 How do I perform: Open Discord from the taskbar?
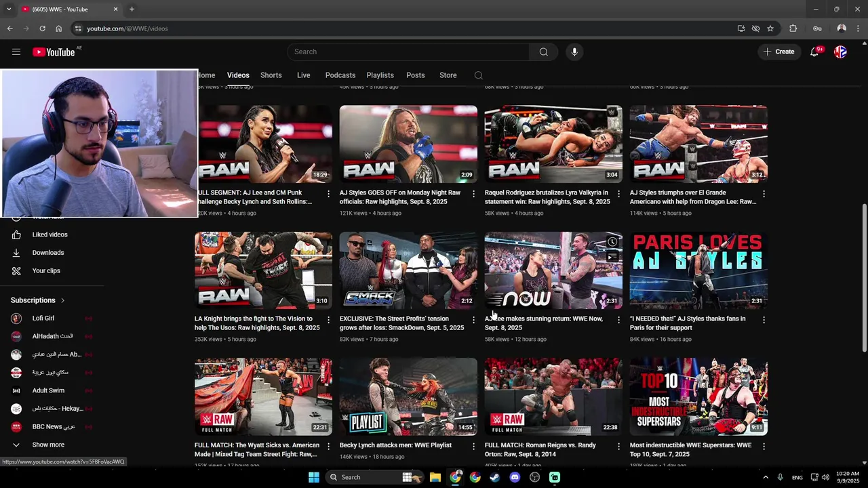(515, 477)
